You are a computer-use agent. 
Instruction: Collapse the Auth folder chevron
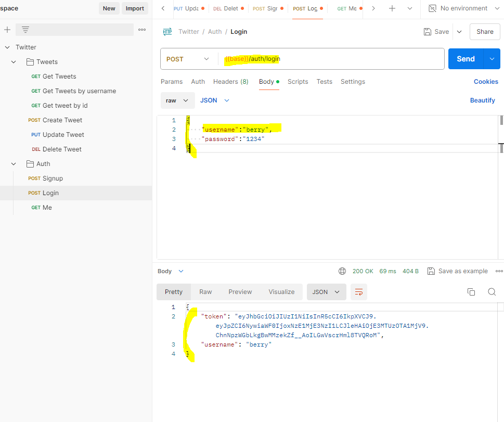coord(14,164)
